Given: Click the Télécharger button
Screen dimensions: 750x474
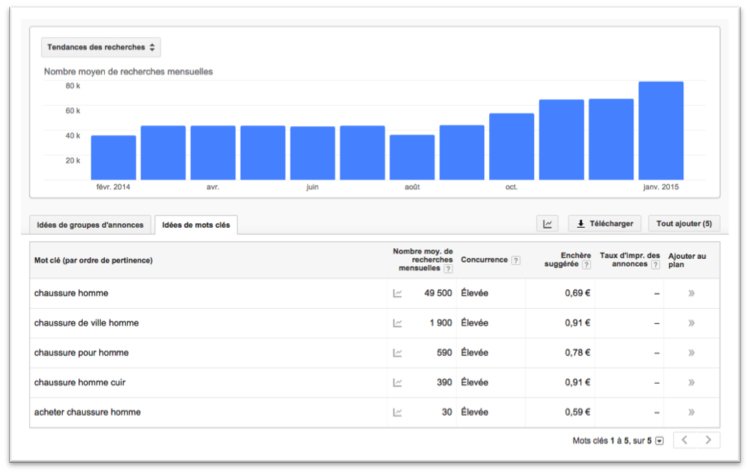Looking at the screenshot, I should [605, 224].
